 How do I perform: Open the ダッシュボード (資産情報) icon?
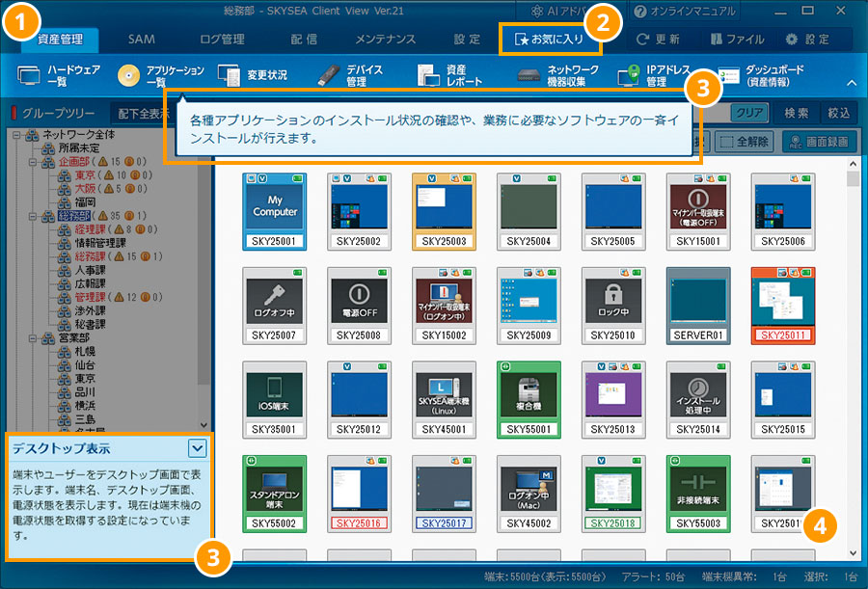tap(730, 75)
